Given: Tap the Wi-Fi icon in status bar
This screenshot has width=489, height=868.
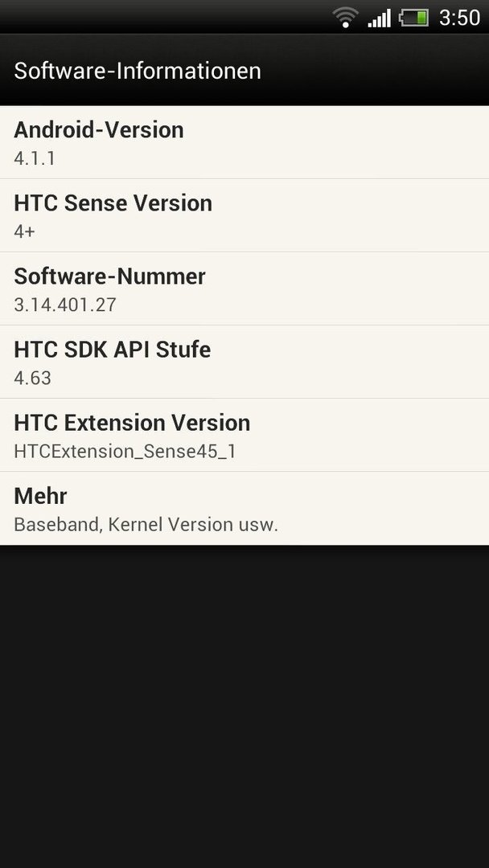Looking at the screenshot, I should pyautogui.click(x=346, y=18).
